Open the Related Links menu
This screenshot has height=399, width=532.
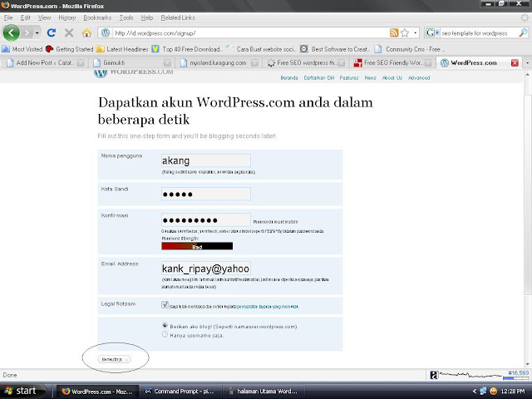click(178, 17)
